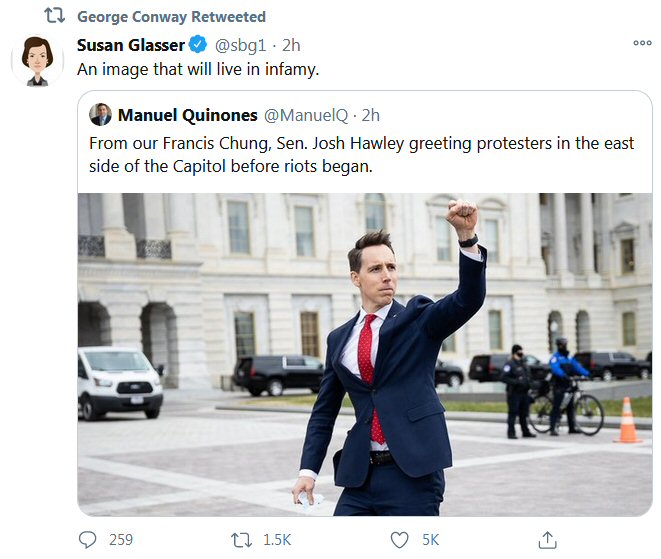Click Manuel Quinones's small profile photo
The image size is (661, 559).
click(x=100, y=114)
